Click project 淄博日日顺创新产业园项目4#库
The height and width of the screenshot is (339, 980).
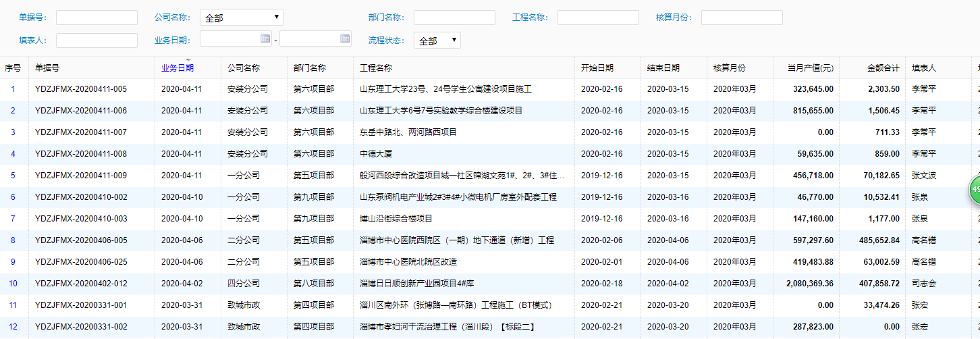(x=417, y=284)
